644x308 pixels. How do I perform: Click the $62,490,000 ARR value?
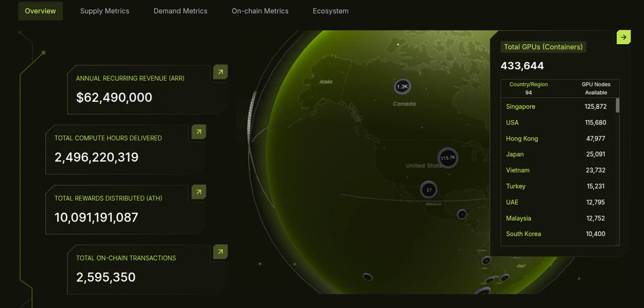114,98
